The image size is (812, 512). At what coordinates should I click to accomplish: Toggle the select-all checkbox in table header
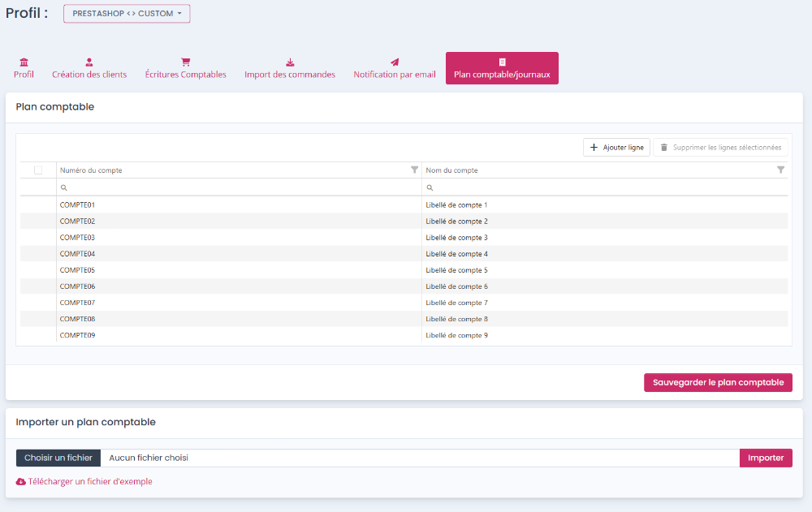click(38, 170)
